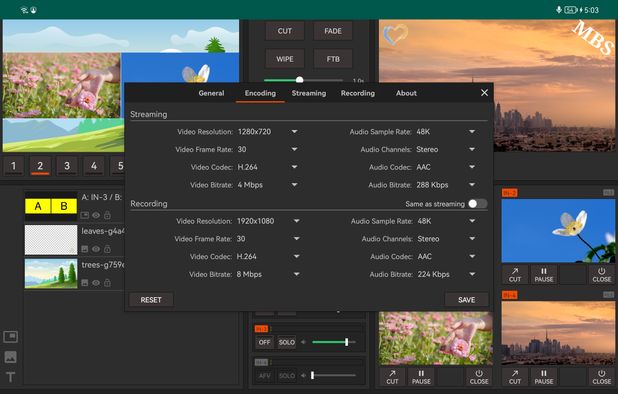Image resolution: width=618 pixels, height=394 pixels.
Task: Click the FTB fade-to-black button
Action: pos(333,59)
